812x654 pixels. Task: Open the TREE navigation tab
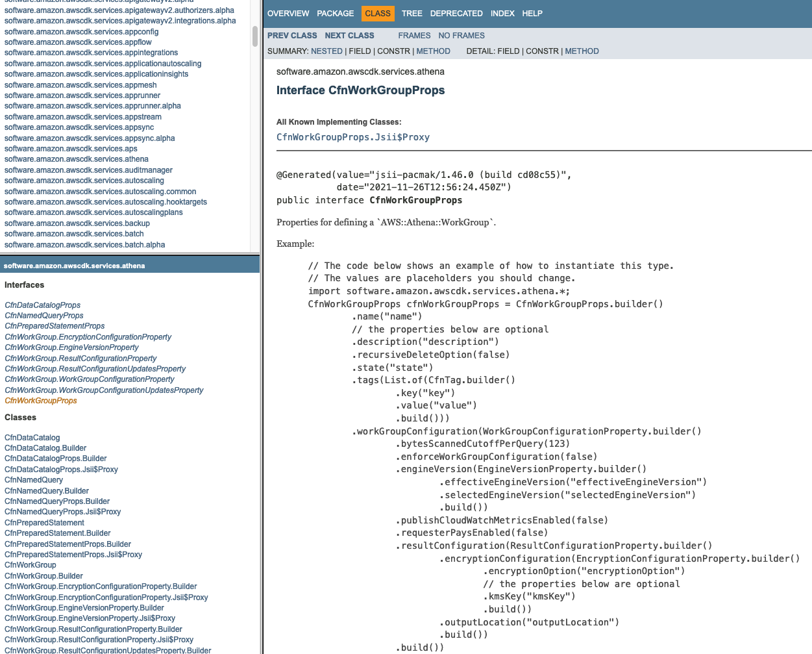pyautogui.click(x=412, y=13)
